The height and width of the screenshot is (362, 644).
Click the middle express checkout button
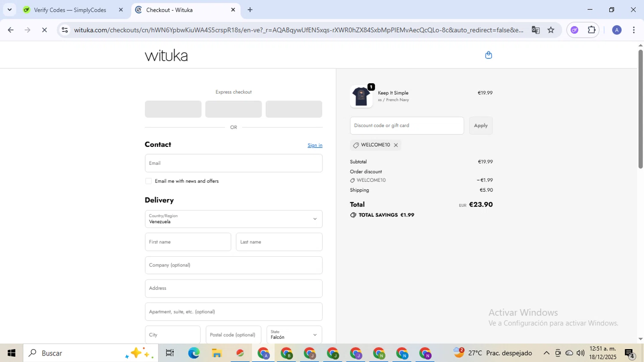234,109
